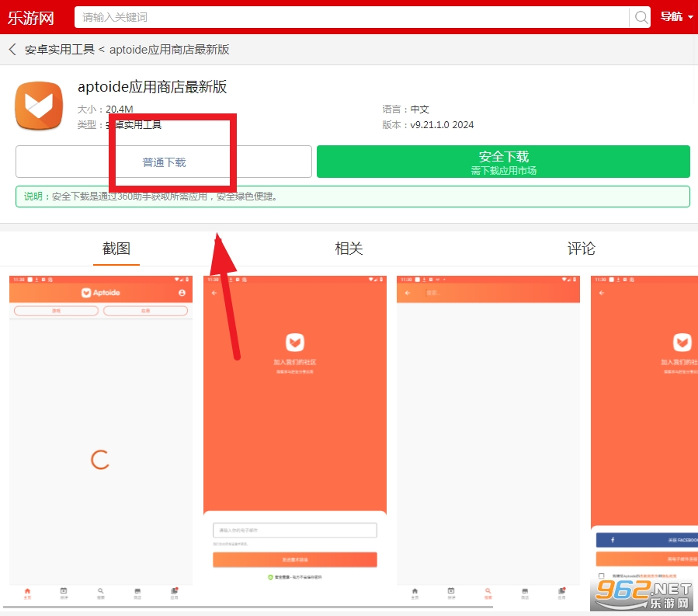Click the size value 20.4M

pyautogui.click(x=120, y=109)
